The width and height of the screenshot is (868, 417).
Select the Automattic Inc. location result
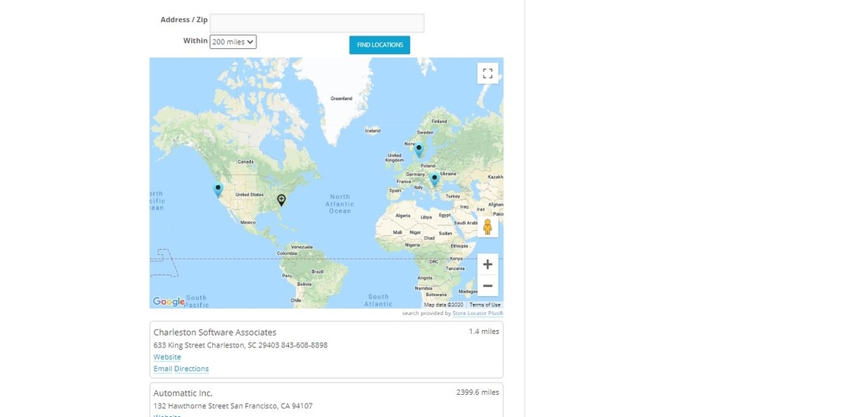(x=183, y=393)
